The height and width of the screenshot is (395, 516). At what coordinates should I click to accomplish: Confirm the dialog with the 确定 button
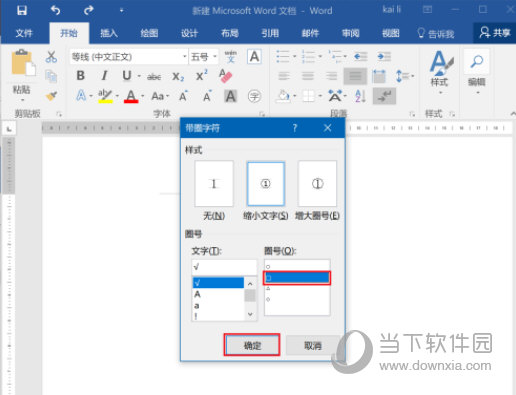pyautogui.click(x=252, y=345)
